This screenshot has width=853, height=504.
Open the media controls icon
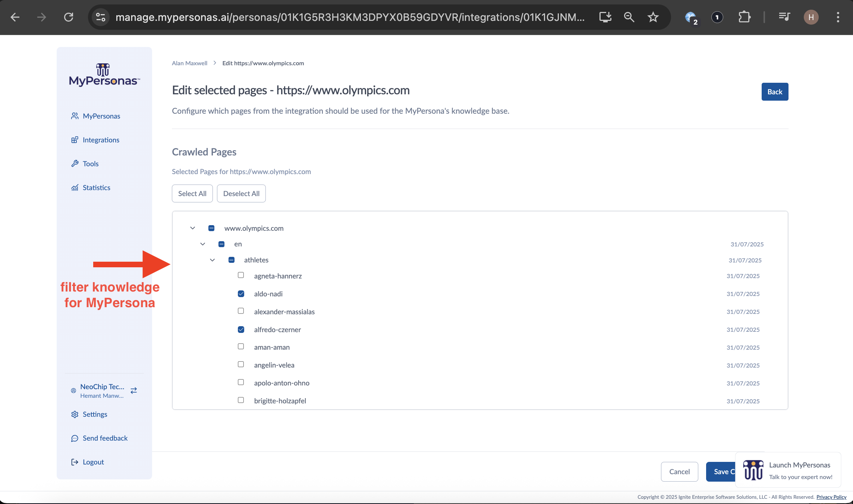[x=784, y=17]
